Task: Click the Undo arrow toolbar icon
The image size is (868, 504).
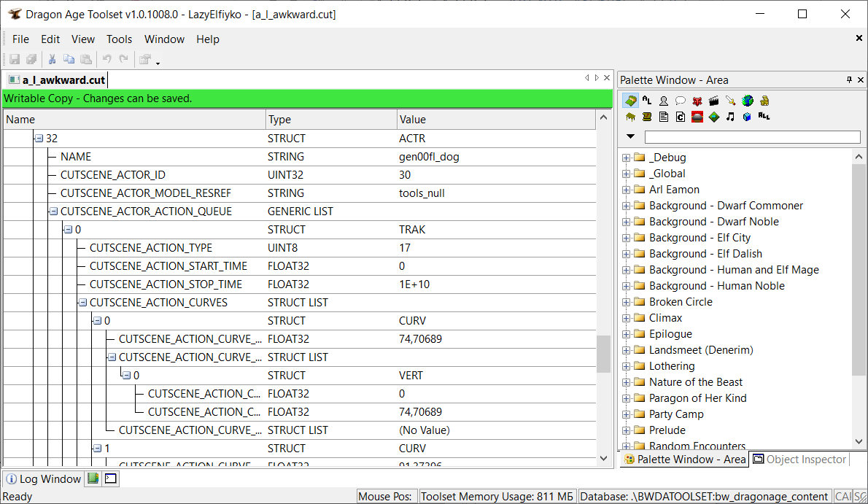Action: (106, 59)
